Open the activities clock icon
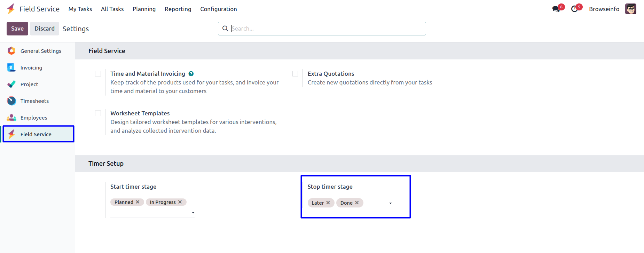The width and height of the screenshot is (644, 253). point(574,9)
